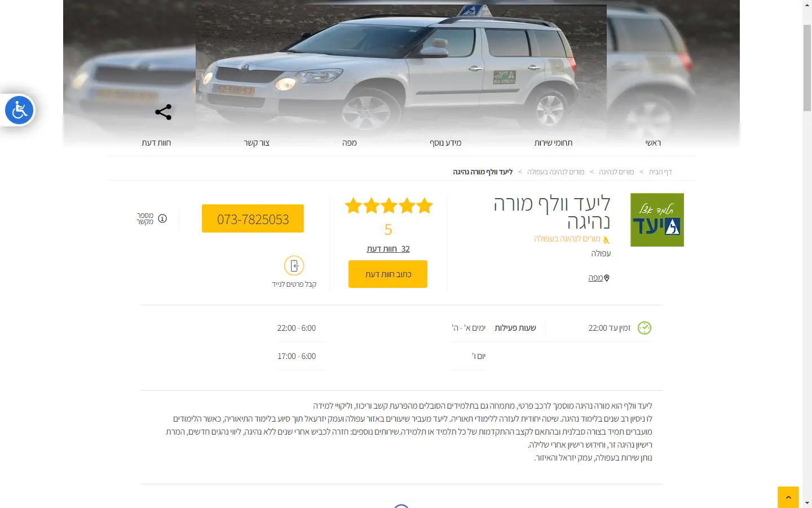The height and width of the screenshot is (508, 812).
Task: Click the green clock availability icon
Action: [645, 328]
